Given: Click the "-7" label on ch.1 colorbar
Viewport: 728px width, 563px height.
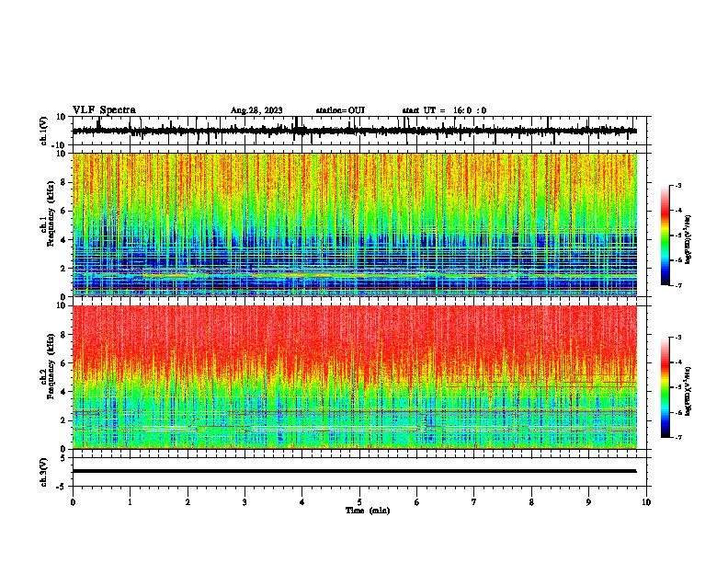Looking at the screenshot, I should tap(677, 285).
